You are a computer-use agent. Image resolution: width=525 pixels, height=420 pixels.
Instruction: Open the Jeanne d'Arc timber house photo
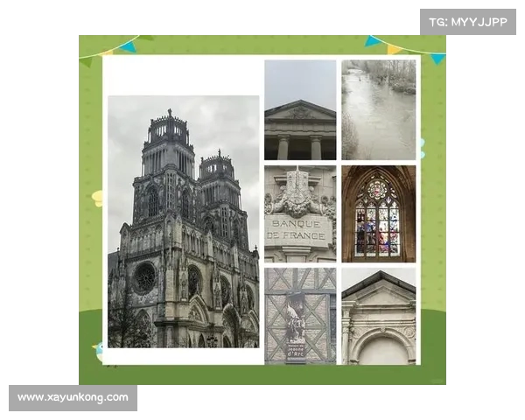pos(300,316)
